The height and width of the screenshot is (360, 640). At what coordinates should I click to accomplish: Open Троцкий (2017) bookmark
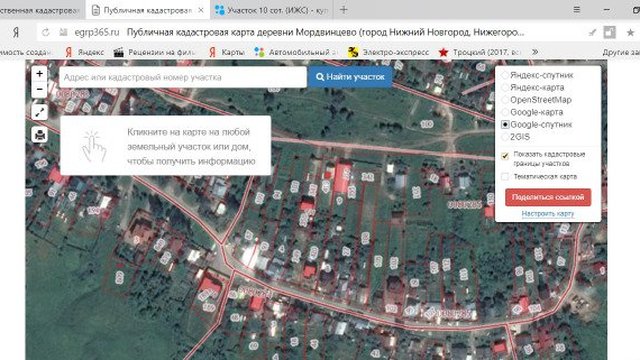(480, 52)
